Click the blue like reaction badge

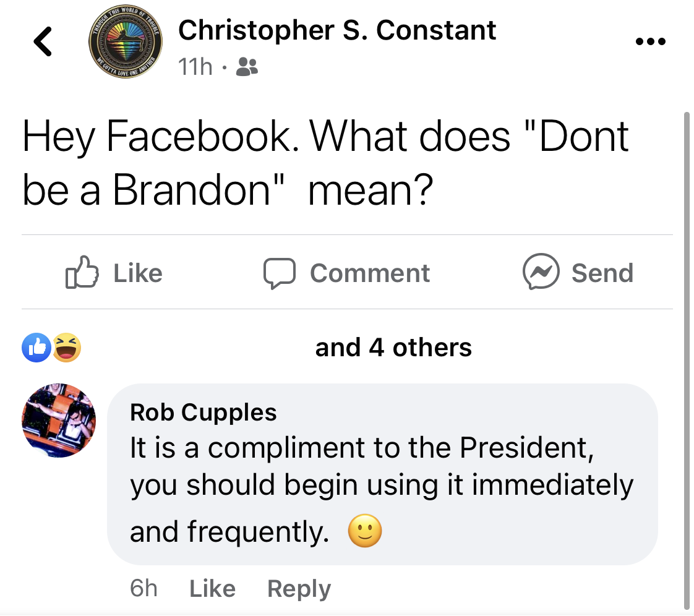point(36,348)
